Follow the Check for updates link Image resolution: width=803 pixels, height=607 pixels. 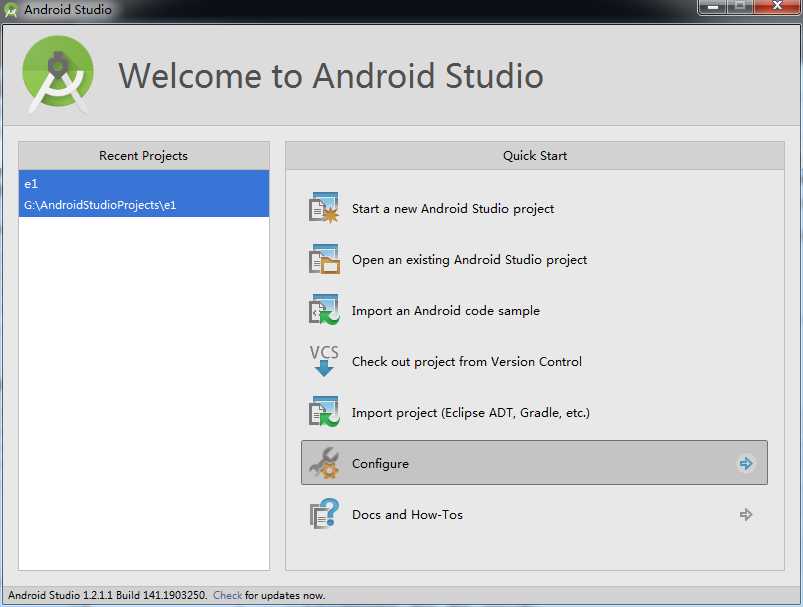point(227,595)
